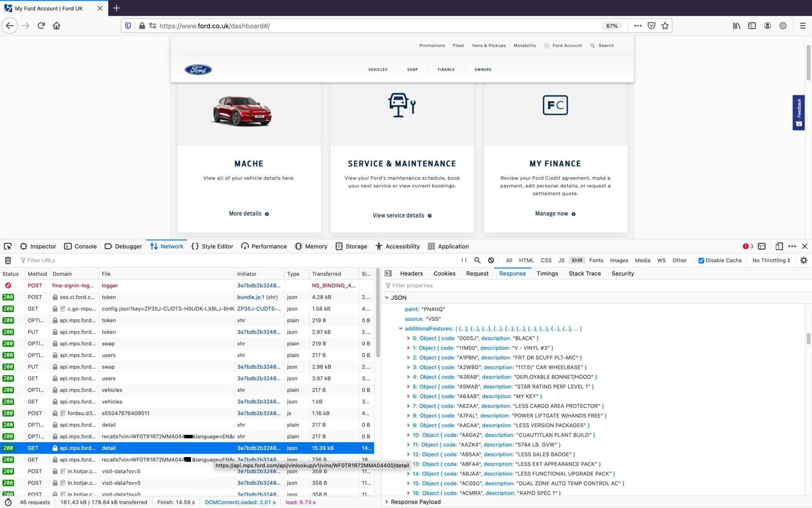
Task: Open Ford Account in top navigation
Action: pyautogui.click(x=563, y=45)
